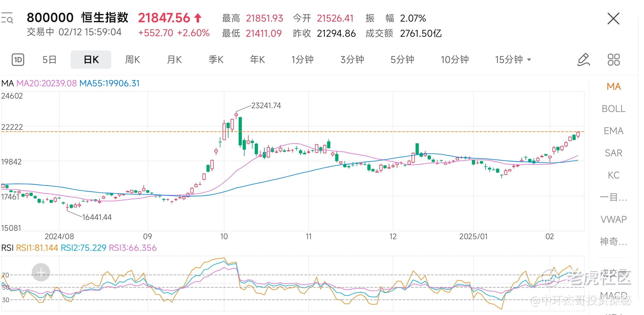This screenshot has height=315, width=644.
Task: Select the 5日 five-day view
Action: tap(49, 60)
